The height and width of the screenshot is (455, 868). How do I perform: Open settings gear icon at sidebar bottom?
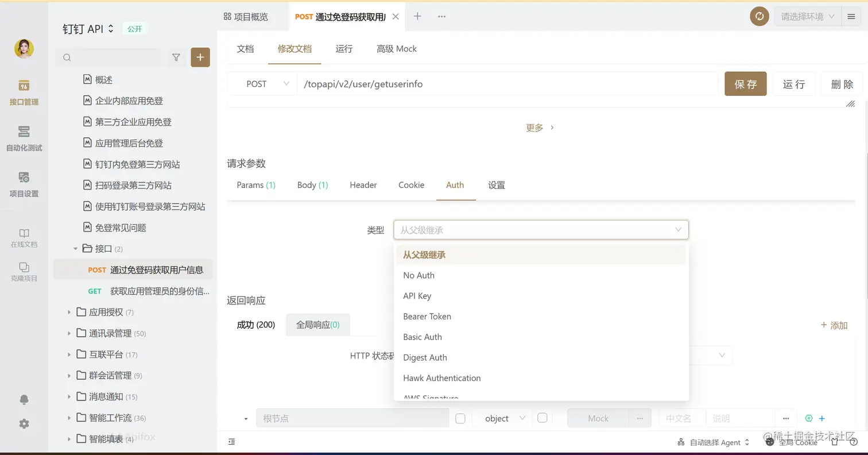click(24, 423)
